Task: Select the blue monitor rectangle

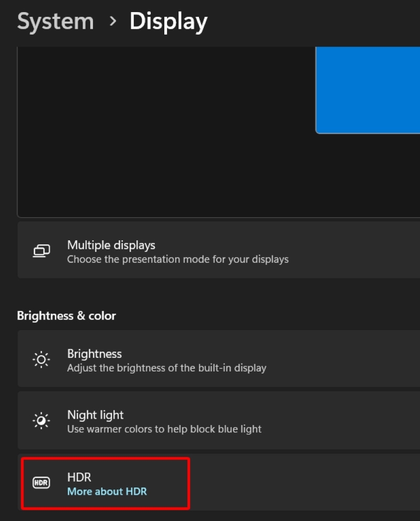Action: tap(367, 90)
